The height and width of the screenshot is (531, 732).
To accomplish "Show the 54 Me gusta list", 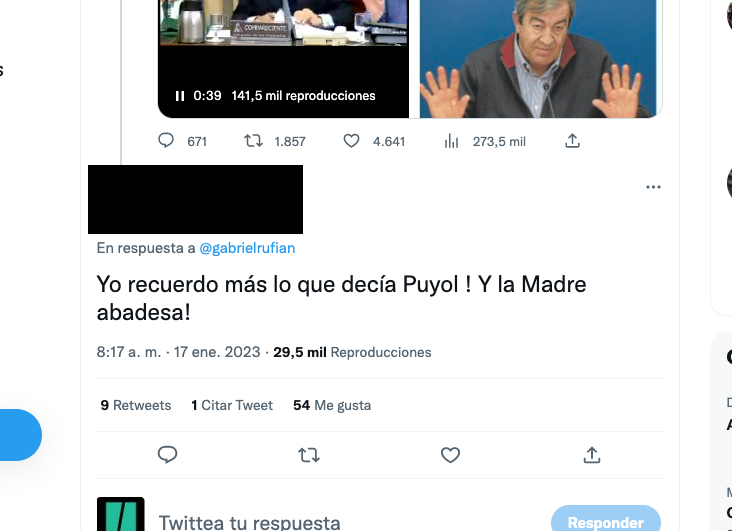I will (x=332, y=405).
